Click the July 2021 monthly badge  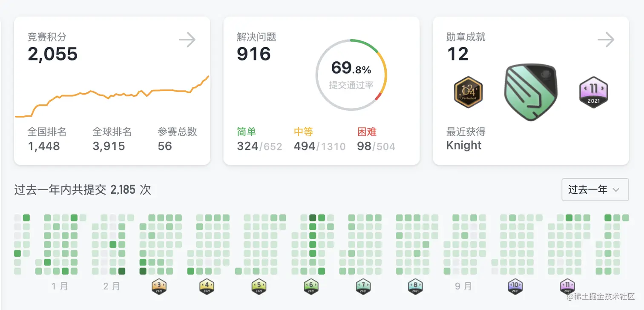(x=363, y=286)
